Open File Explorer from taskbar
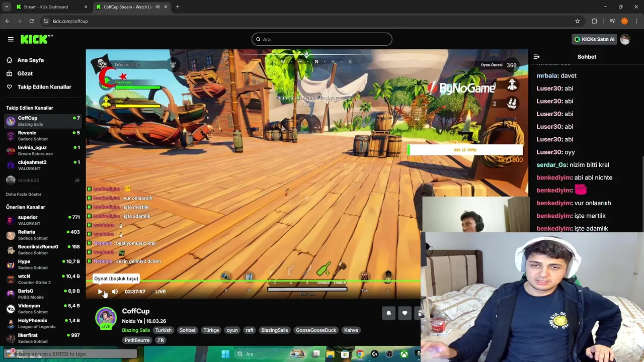 (x=331, y=354)
